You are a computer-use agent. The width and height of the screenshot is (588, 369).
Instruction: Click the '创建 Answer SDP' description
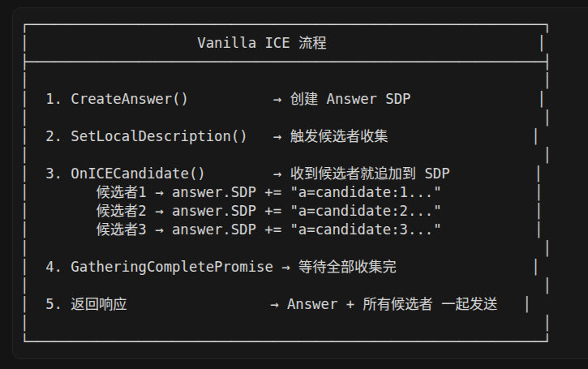[x=350, y=99]
